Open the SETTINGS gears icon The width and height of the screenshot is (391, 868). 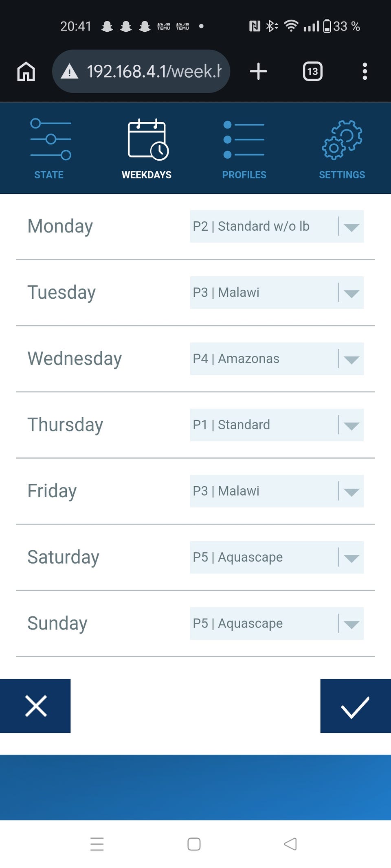coord(342,140)
